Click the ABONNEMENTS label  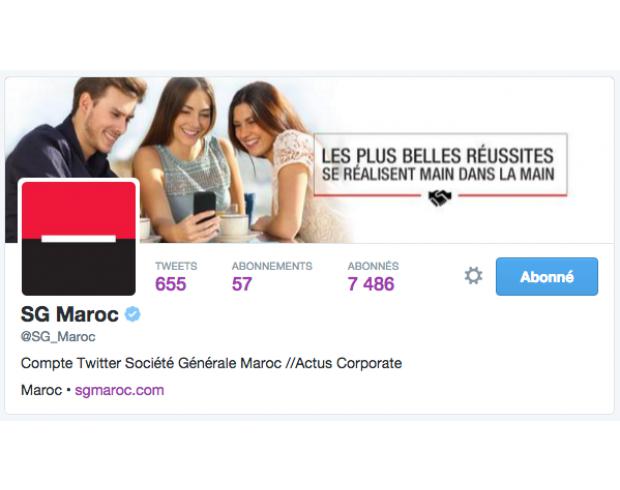272,266
